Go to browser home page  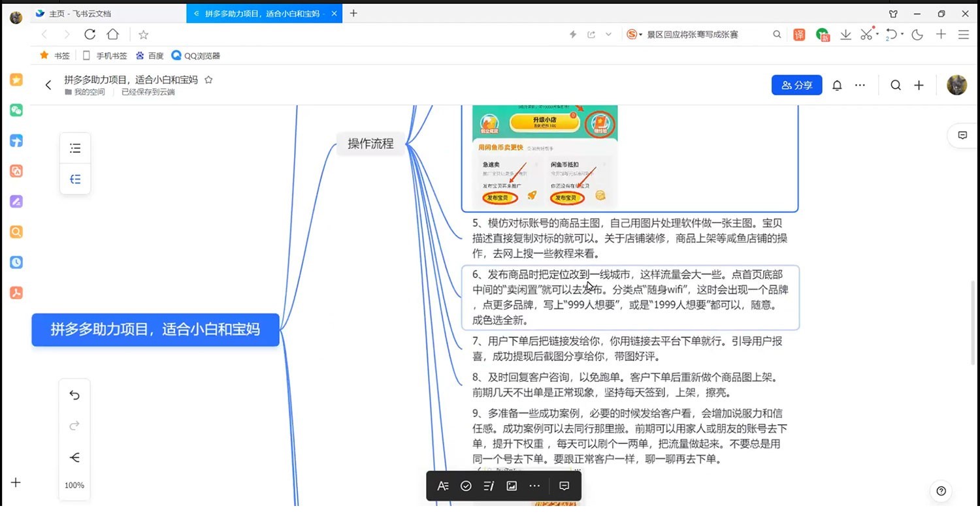113,35
